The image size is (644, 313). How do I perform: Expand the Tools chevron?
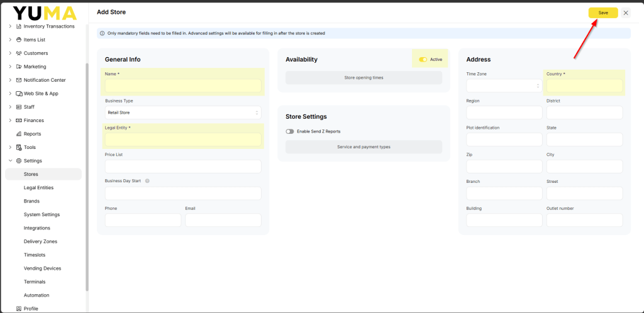(10, 147)
